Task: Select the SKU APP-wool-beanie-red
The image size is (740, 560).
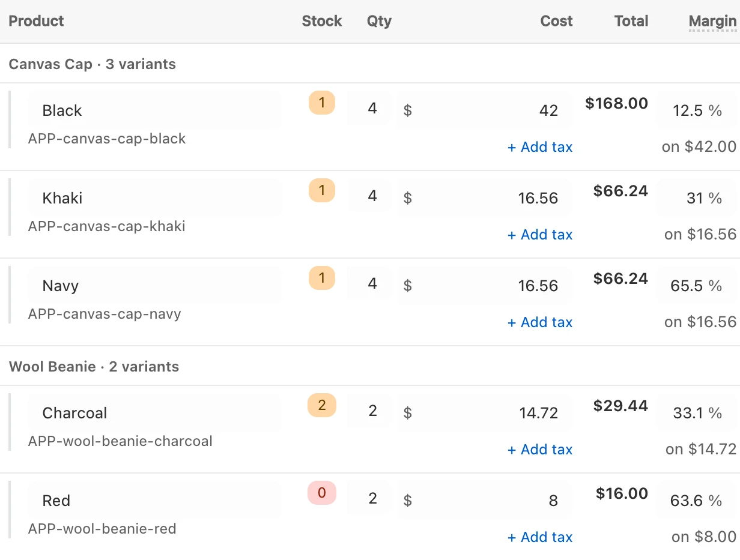Action: 102,529
